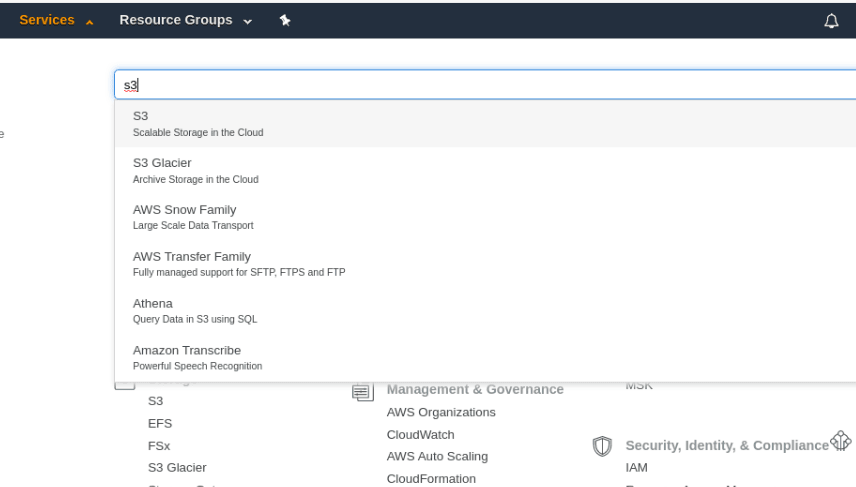Click the Management & Governance category icon
Image resolution: width=856 pixels, height=487 pixels.
(362, 392)
